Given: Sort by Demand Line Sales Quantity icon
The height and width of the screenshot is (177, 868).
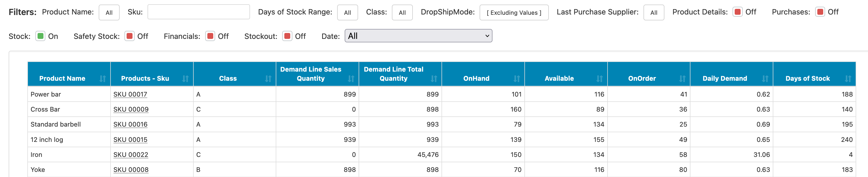Looking at the screenshot, I should coord(351,79).
